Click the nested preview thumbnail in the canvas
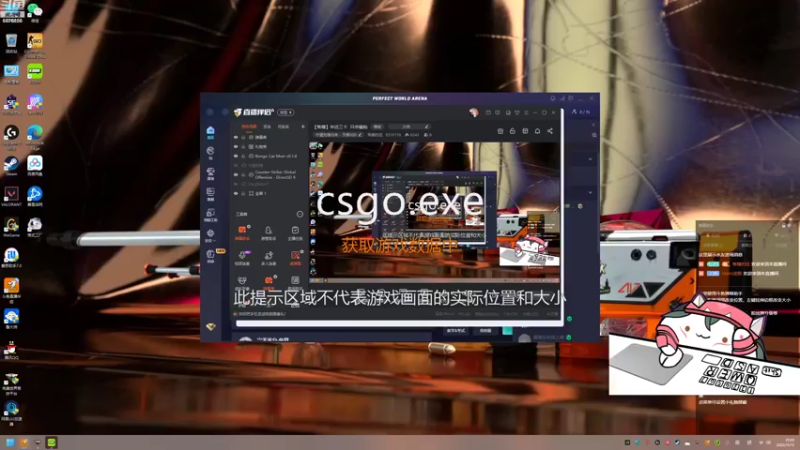The height and width of the screenshot is (450, 800). pos(434,209)
